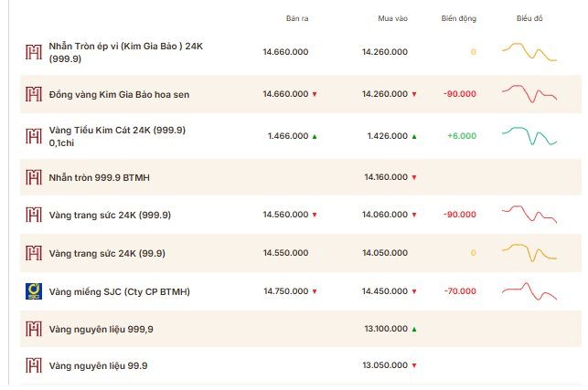Click the Biến động column header

coord(459,18)
